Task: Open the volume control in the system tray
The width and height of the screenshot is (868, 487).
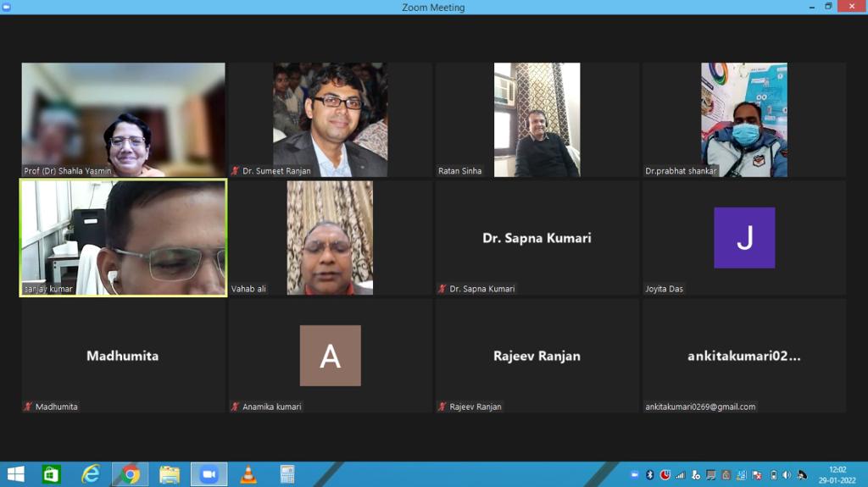Action: tap(787, 475)
